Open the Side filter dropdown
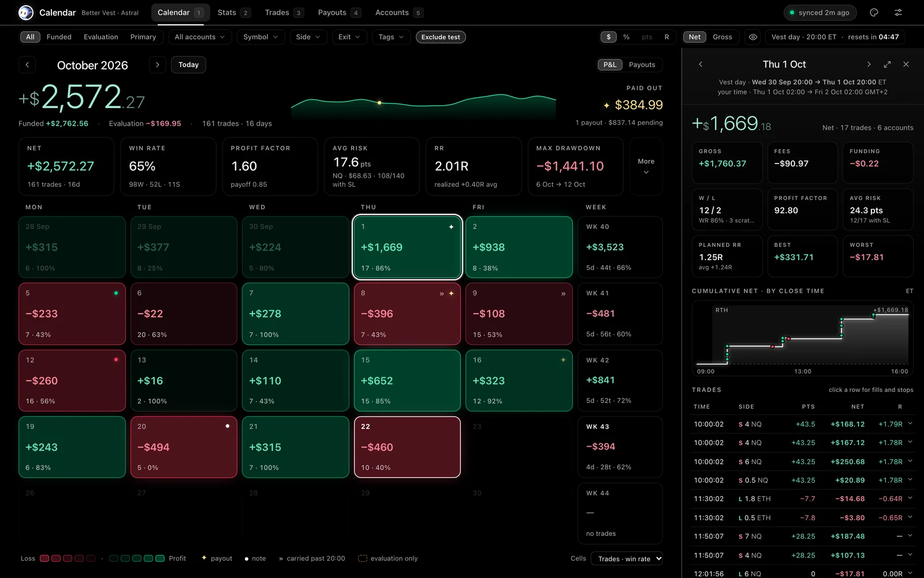 click(308, 37)
